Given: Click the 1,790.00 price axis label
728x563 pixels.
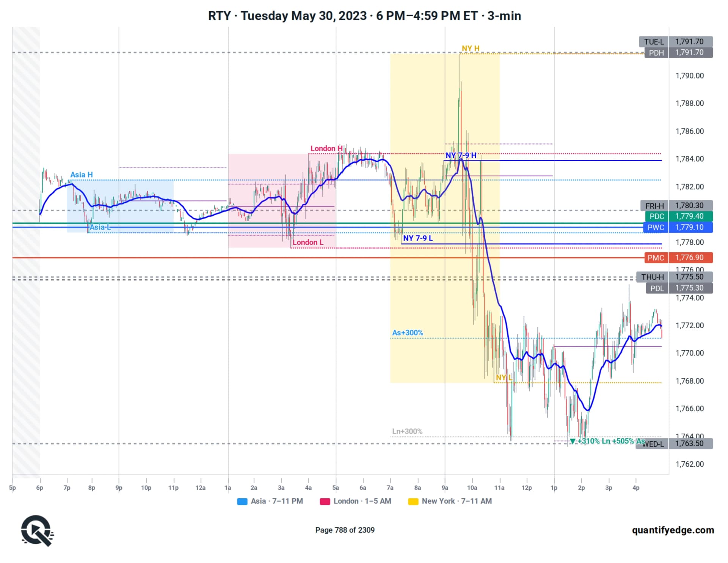Looking at the screenshot, I should pyautogui.click(x=690, y=76).
